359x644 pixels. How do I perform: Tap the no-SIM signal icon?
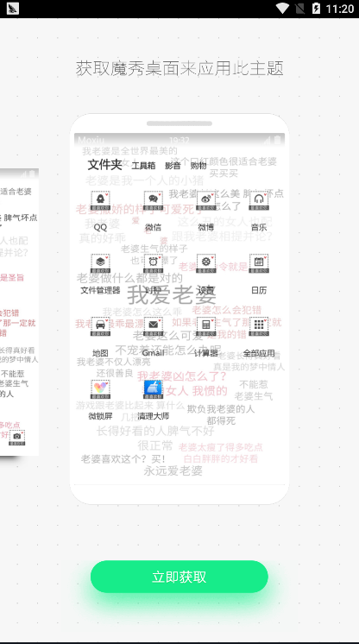pos(300,9)
